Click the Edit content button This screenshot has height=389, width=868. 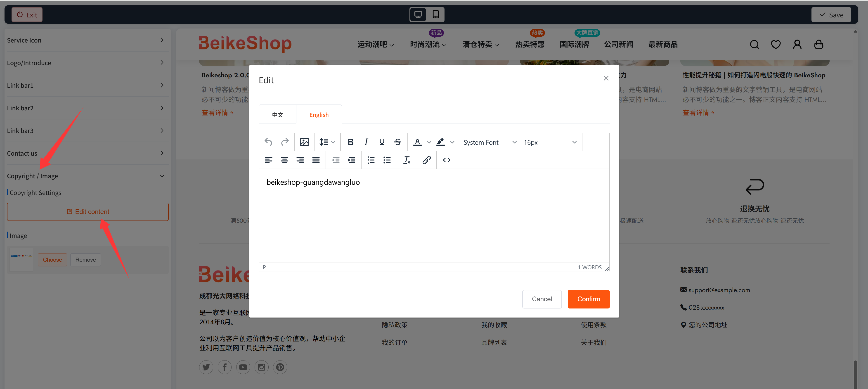click(88, 211)
